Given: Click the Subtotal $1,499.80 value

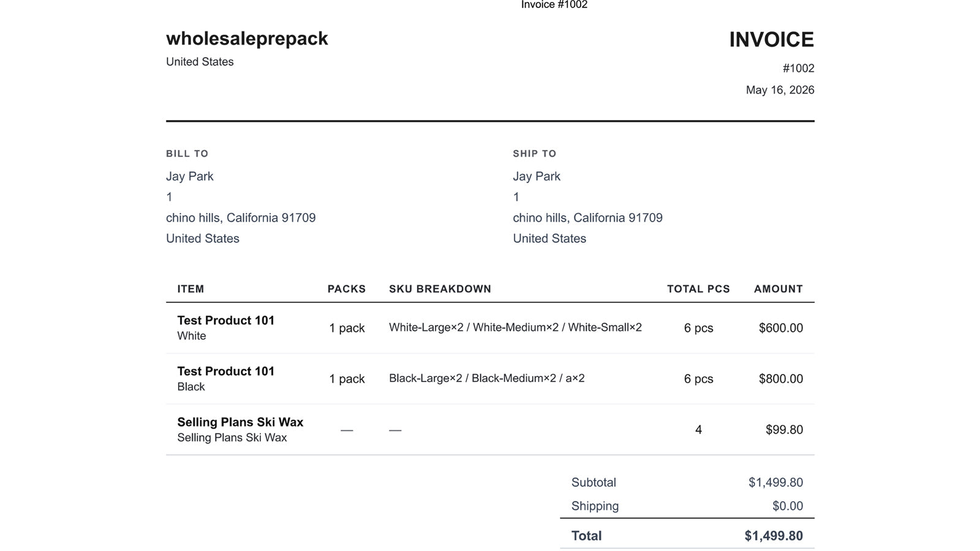Looking at the screenshot, I should (x=775, y=482).
